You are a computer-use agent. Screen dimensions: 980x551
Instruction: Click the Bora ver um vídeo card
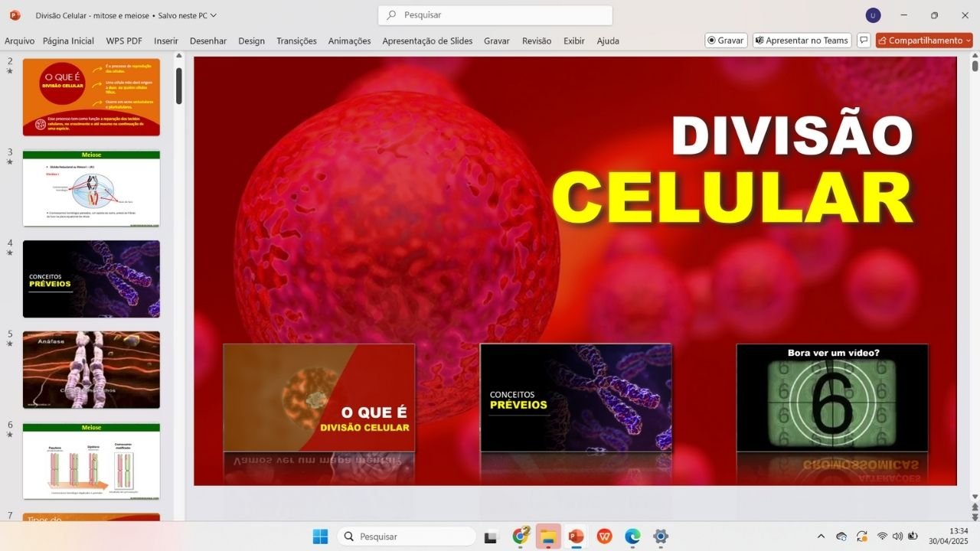pos(832,398)
